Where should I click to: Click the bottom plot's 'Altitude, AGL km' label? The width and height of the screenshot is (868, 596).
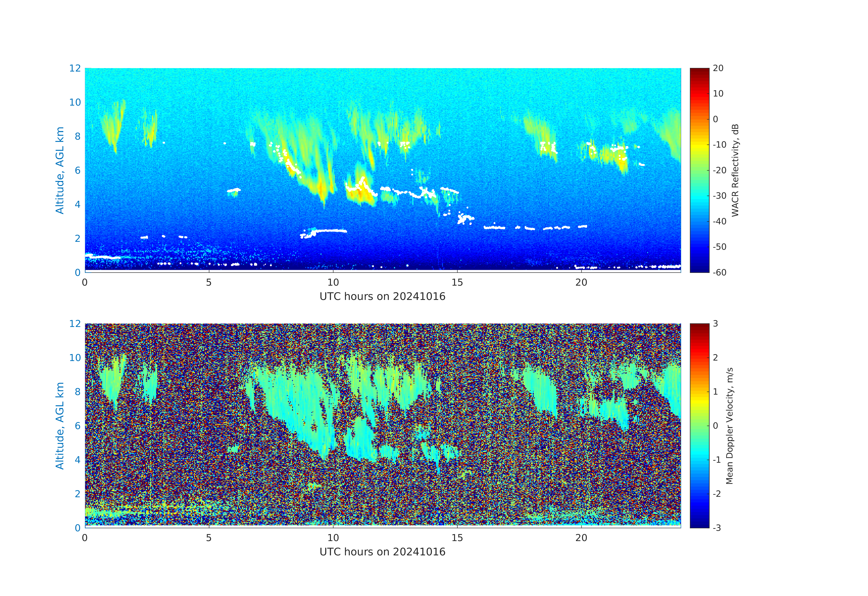(60, 426)
